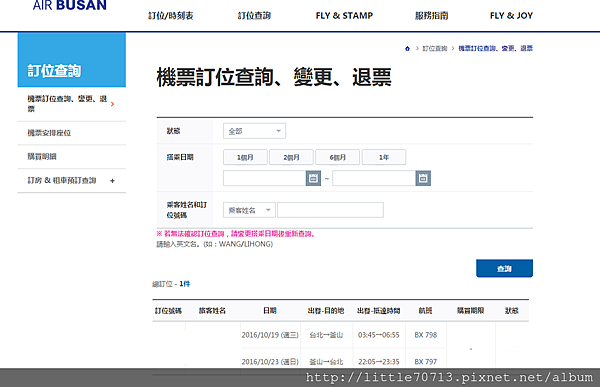
Task: Choose the 1年 date range button
Action: 384,157
